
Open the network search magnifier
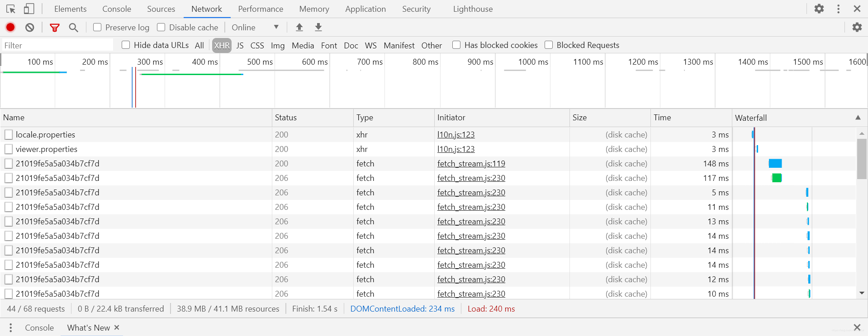tap(73, 28)
